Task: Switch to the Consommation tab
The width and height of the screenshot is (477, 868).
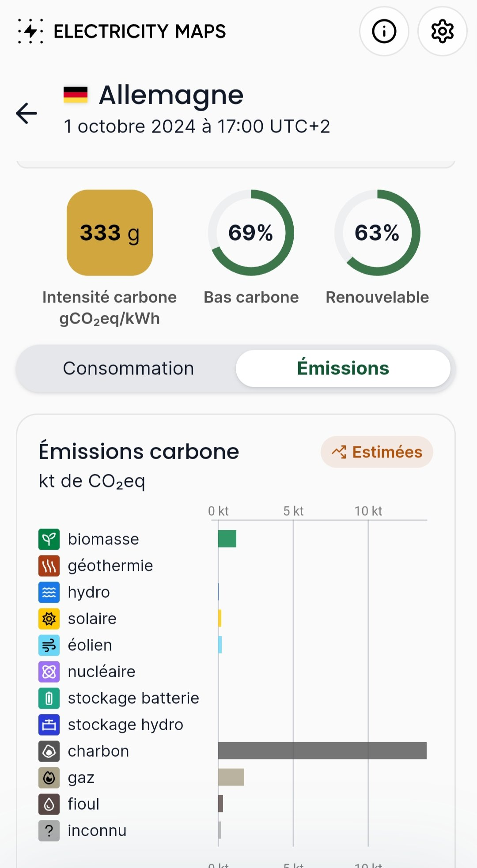Action: click(x=128, y=368)
